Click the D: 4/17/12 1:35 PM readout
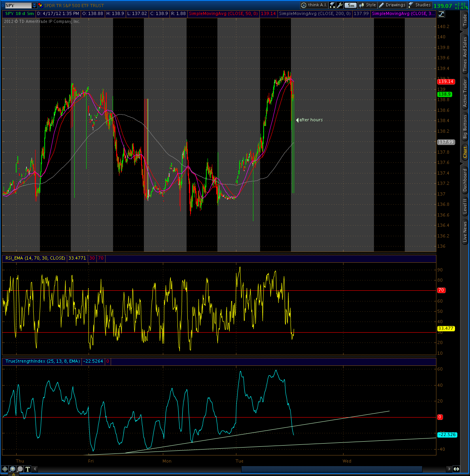Viewport: 470px width, 476px height. click(x=59, y=13)
